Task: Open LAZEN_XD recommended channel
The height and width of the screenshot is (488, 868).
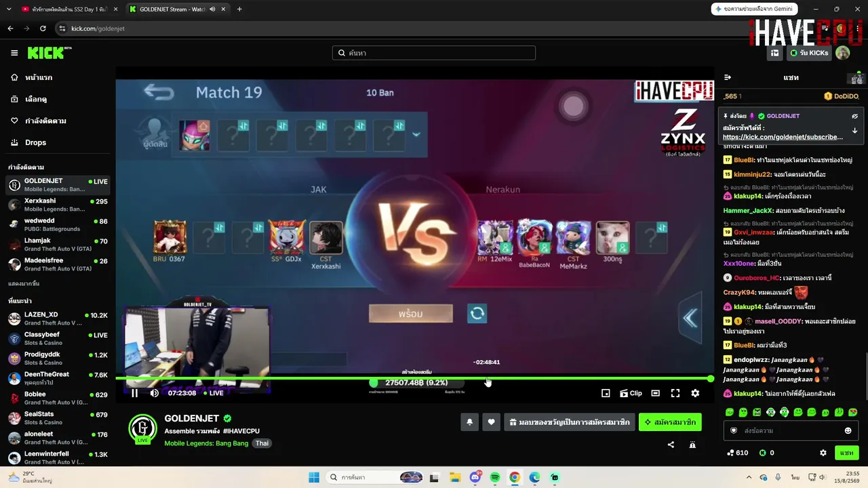Action: 58,319
